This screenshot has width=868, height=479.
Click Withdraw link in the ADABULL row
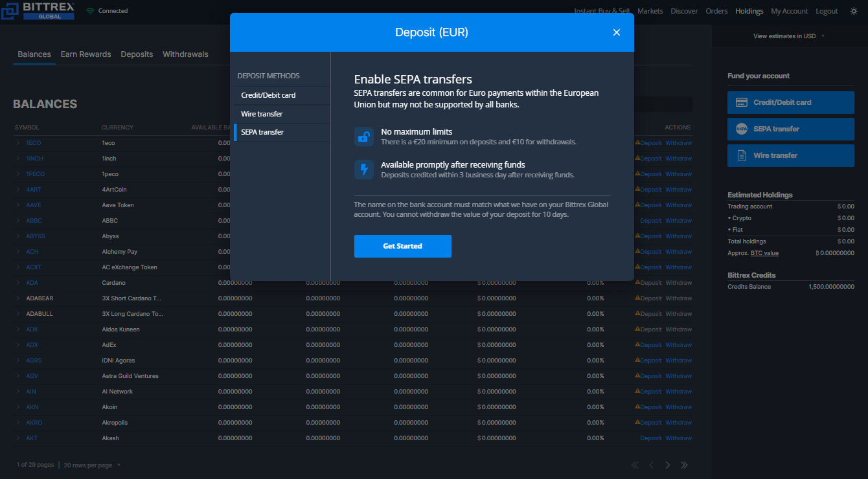pyautogui.click(x=678, y=314)
